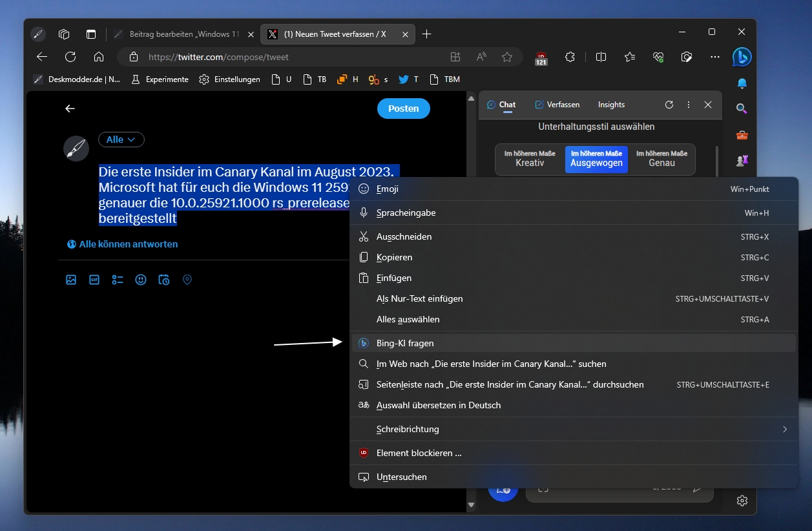Viewport: 812px width, 531px height.
Task: Open the Games icon in Edge sidebar
Action: click(x=742, y=160)
